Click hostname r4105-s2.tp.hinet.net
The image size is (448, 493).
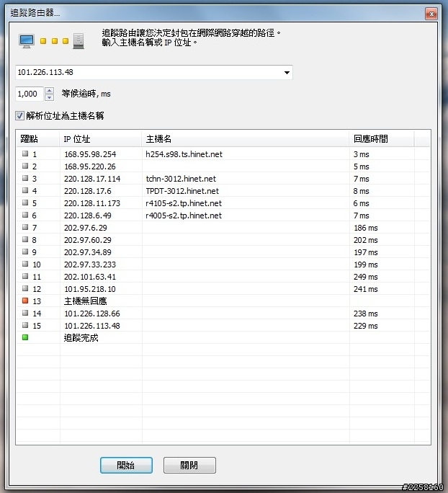[184, 203]
